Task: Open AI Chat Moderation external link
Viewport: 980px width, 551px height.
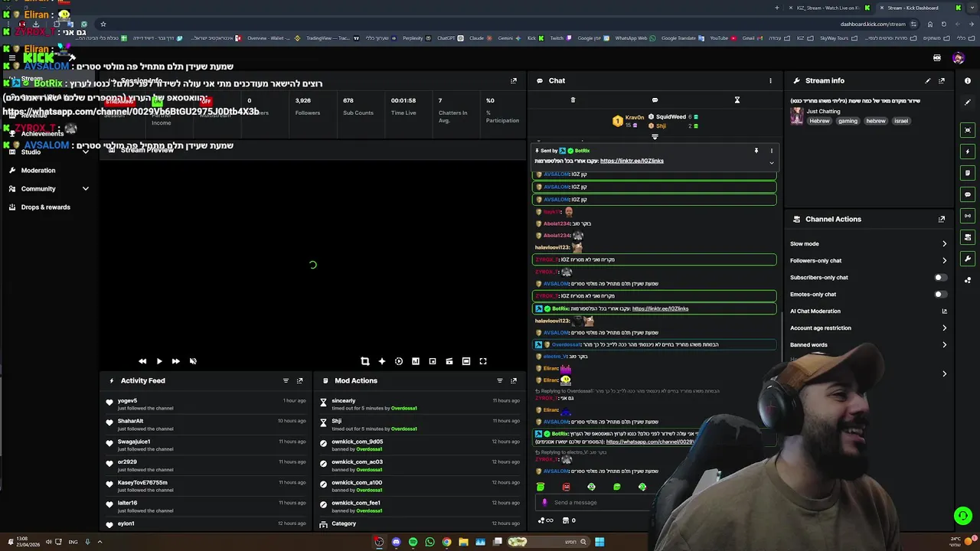Action: coord(944,311)
